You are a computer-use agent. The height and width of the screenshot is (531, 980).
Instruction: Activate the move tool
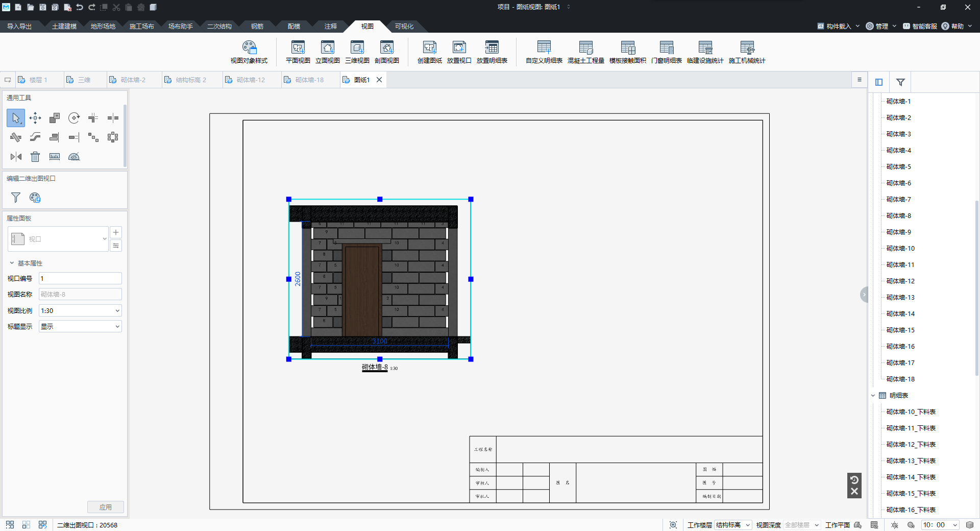pos(35,118)
